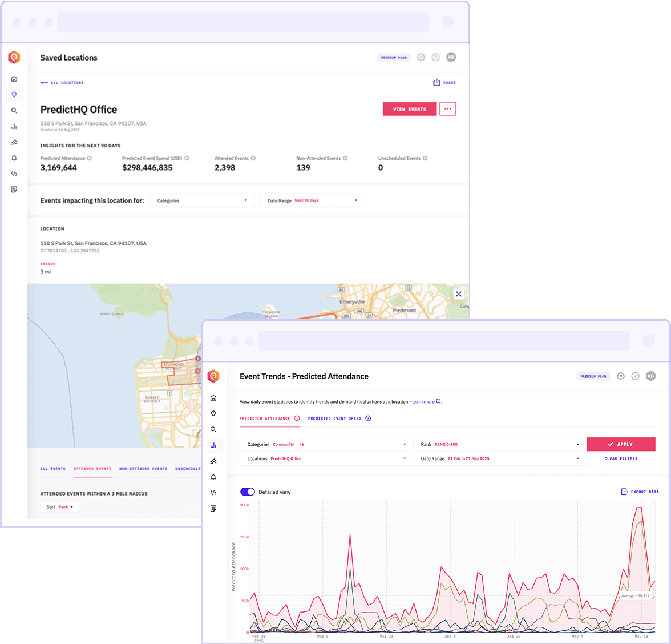Open search icon in Event Trends sidebar
The width and height of the screenshot is (671, 644).
pyautogui.click(x=213, y=429)
